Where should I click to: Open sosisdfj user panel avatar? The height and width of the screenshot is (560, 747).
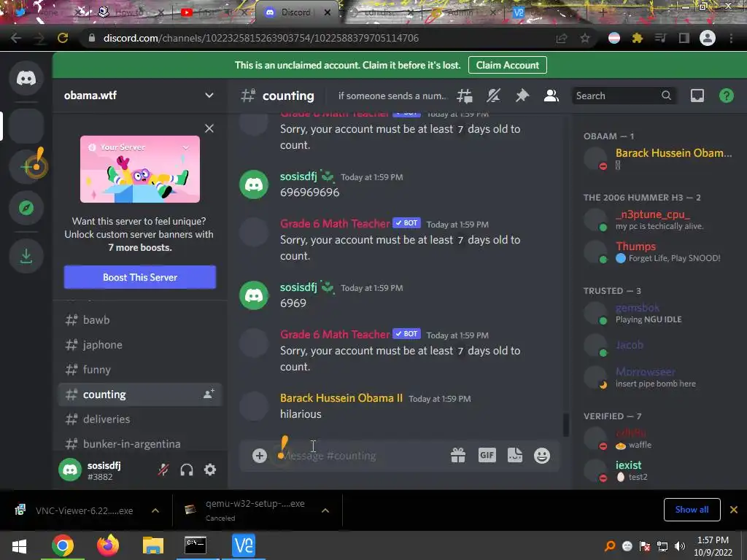(x=70, y=470)
